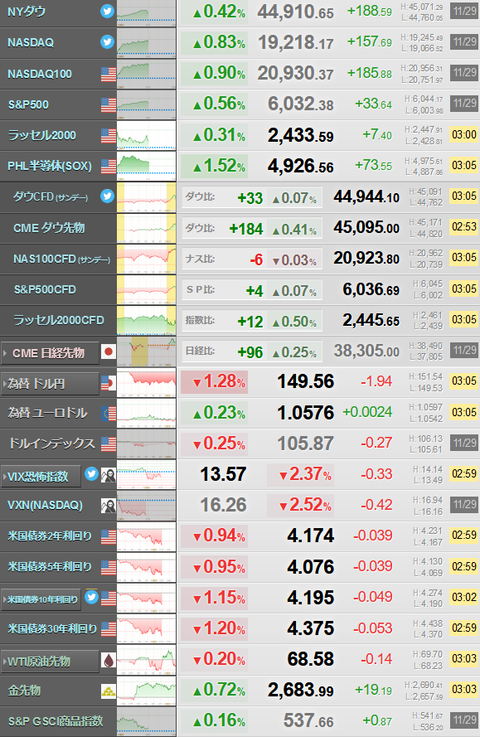480x737 pixels.
Task: Click the PHL半導体(SOX) label
Action: pyautogui.click(x=49, y=166)
